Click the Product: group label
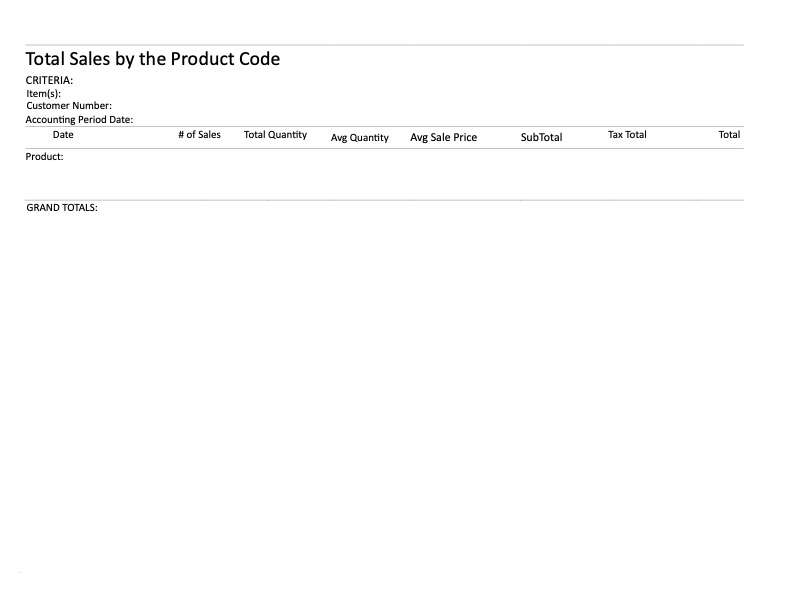This screenshot has width=792, height=612. pos(44,157)
